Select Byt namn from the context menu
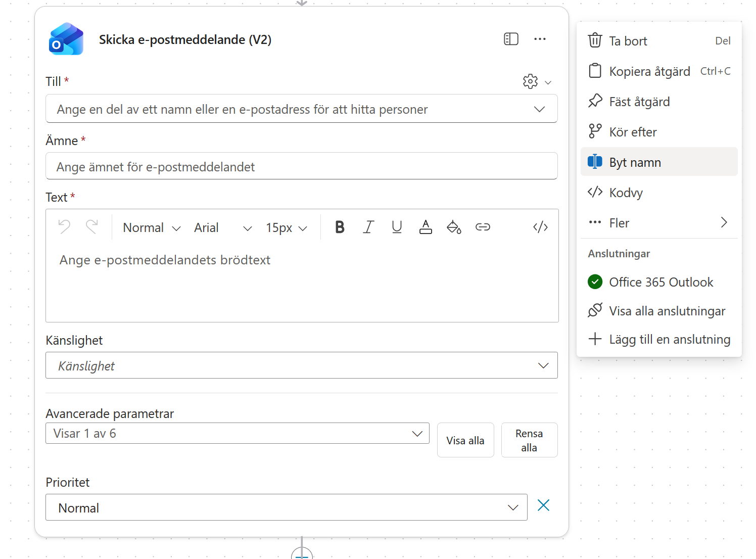 click(x=659, y=162)
